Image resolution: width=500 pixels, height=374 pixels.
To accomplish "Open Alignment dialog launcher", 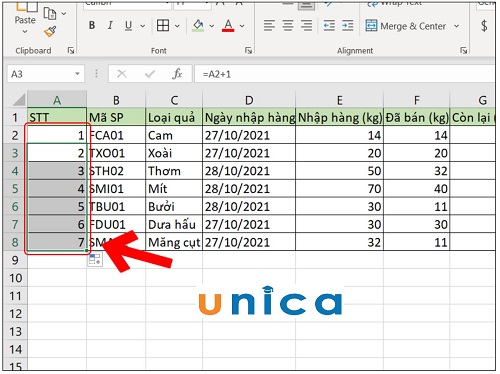I will click(x=463, y=50).
